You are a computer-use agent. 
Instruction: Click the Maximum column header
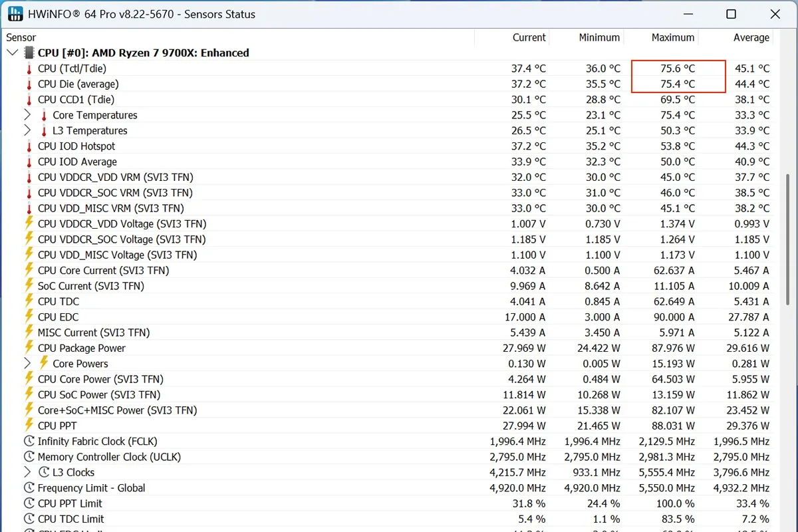pos(673,37)
